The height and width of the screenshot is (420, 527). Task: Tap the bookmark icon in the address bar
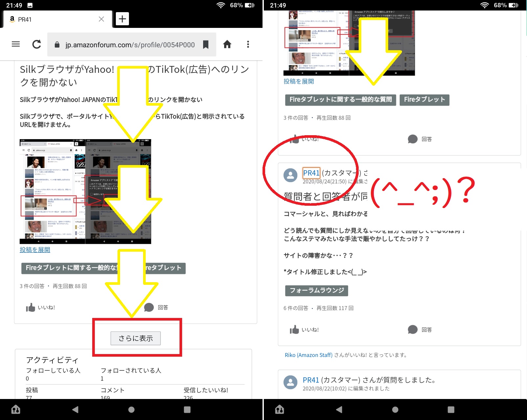[206, 44]
